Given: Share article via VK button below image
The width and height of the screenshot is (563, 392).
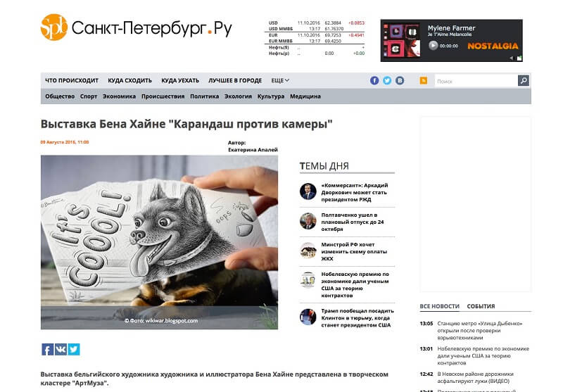Looking at the screenshot, I should [61, 349].
